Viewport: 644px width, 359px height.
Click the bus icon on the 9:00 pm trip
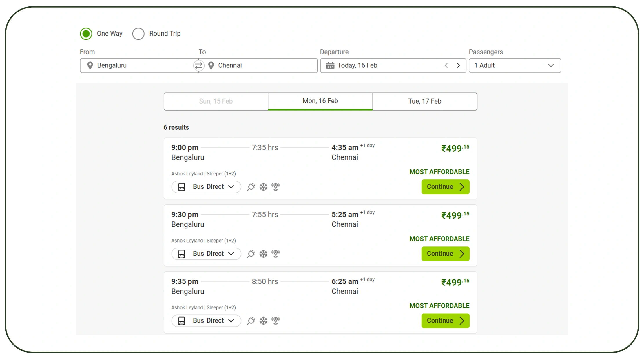[182, 187]
